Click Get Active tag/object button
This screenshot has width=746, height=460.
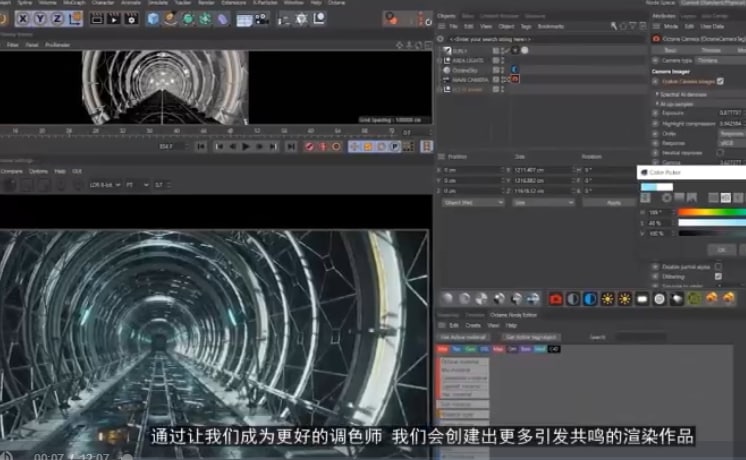pos(531,337)
